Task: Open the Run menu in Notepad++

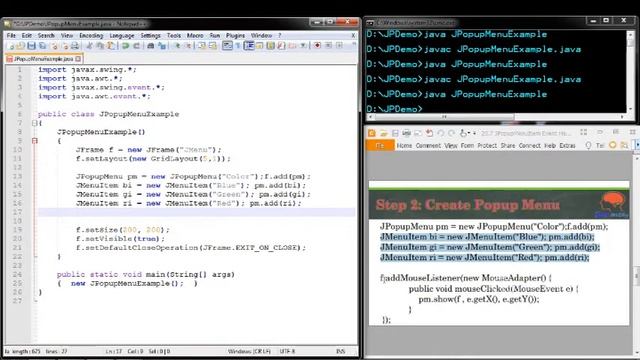Action: pos(215,36)
